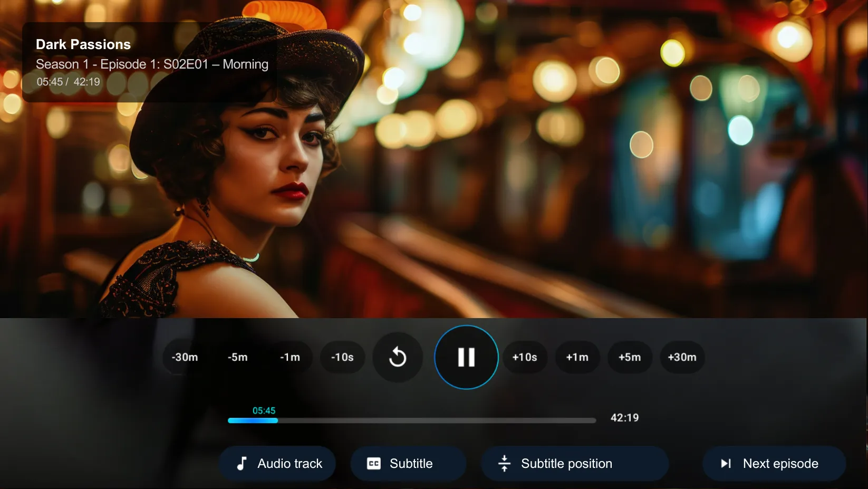Skip ahead 30 minutes

682,357
